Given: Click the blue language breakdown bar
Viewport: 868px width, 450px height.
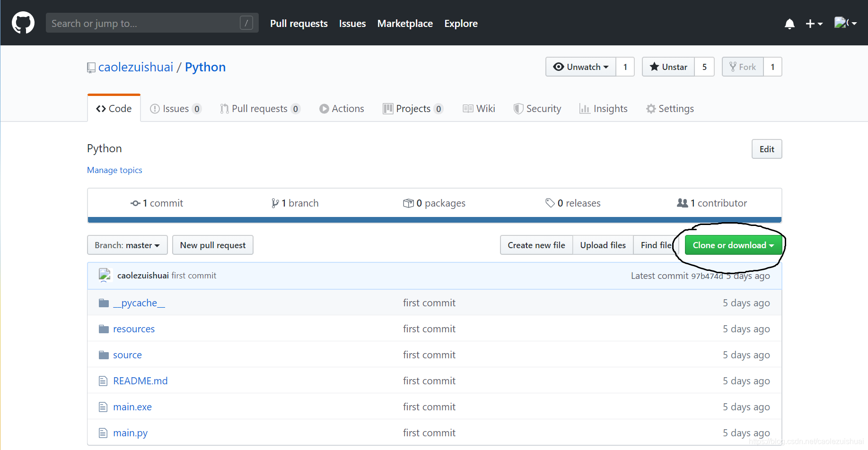Looking at the screenshot, I should pyautogui.click(x=434, y=220).
